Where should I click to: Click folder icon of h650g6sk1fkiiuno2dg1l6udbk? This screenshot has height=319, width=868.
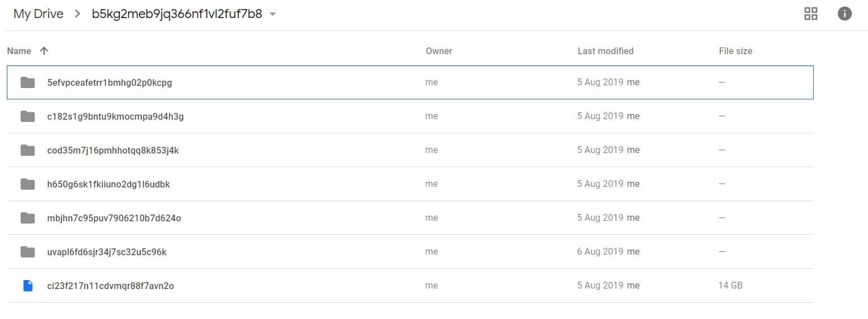(x=28, y=184)
